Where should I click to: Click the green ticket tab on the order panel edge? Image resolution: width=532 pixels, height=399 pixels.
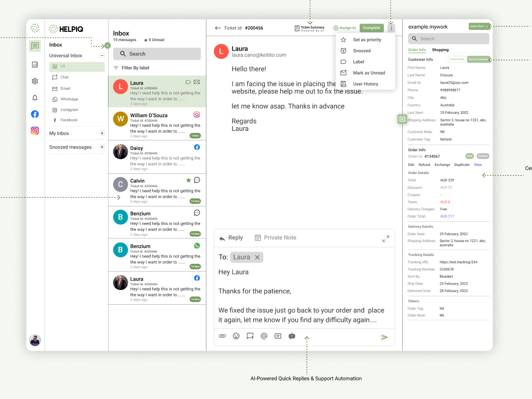point(402,119)
